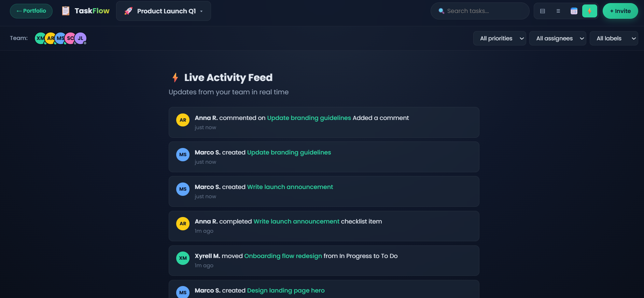This screenshot has width=644, height=298.
Task: Click AR avatar on the commented entry
Action: (183, 120)
